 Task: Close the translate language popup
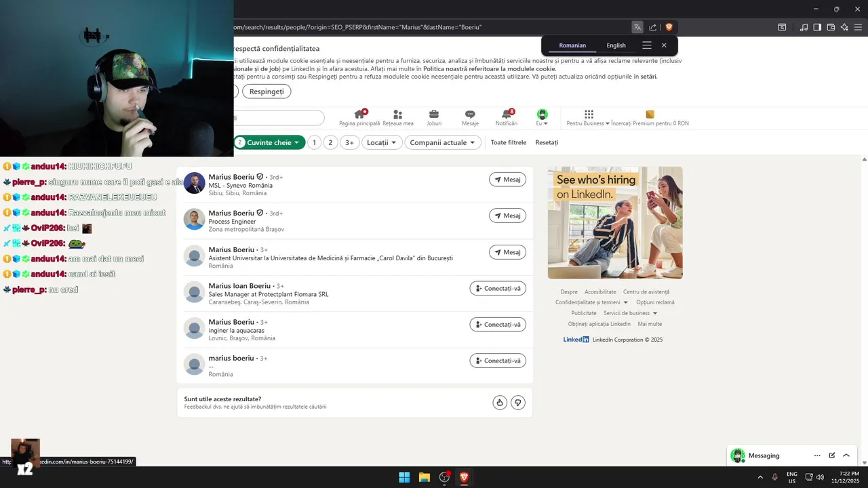(664, 45)
